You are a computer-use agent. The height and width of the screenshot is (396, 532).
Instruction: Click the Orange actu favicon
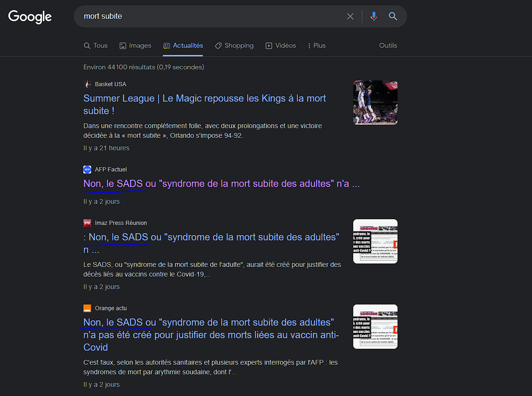coord(87,308)
